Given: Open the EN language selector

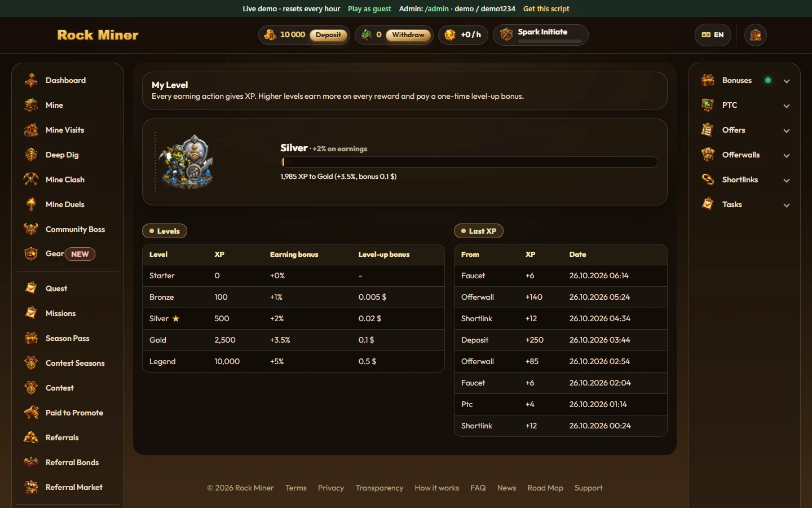Looking at the screenshot, I should coord(713,35).
